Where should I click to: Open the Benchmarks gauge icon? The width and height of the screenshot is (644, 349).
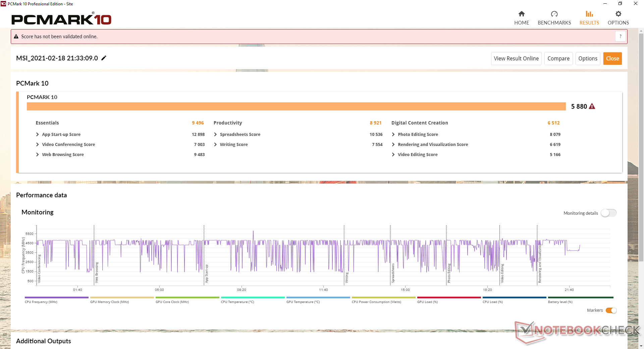(x=554, y=14)
